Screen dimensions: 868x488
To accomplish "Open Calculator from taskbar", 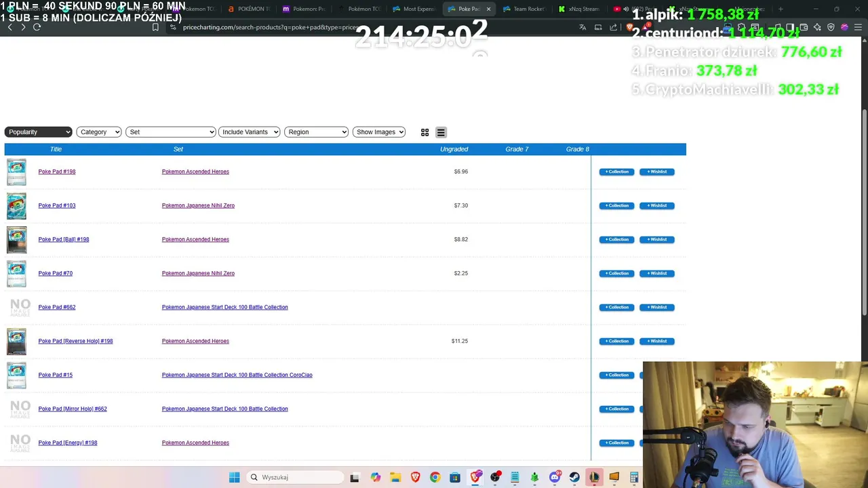I will click(x=634, y=477).
